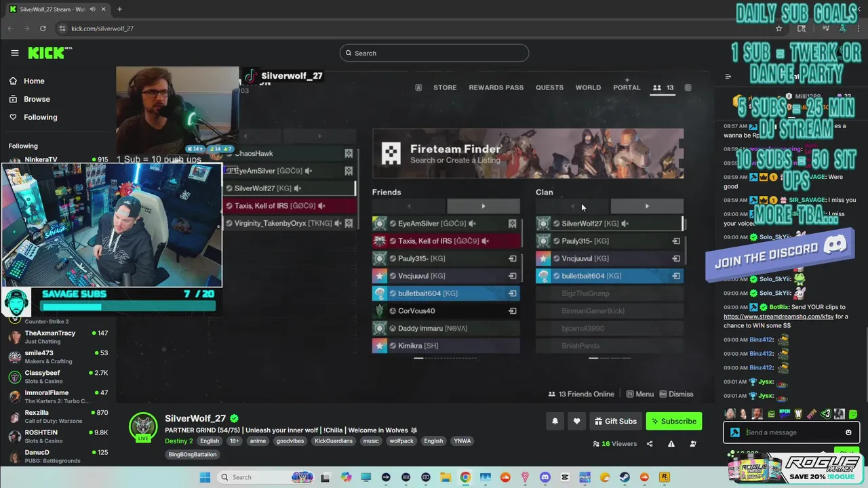The height and width of the screenshot is (488, 868).
Task: Open the user list icon beside report
Action: (693, 444)
